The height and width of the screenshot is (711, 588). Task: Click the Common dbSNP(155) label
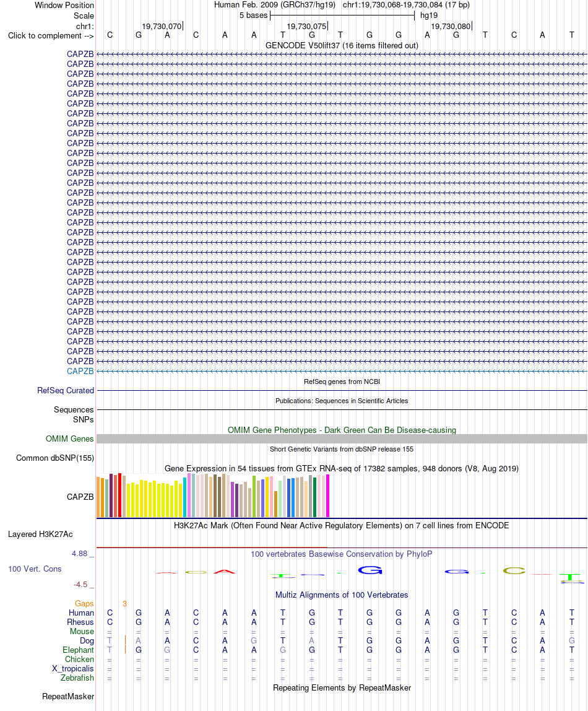(x=55, y=458)
